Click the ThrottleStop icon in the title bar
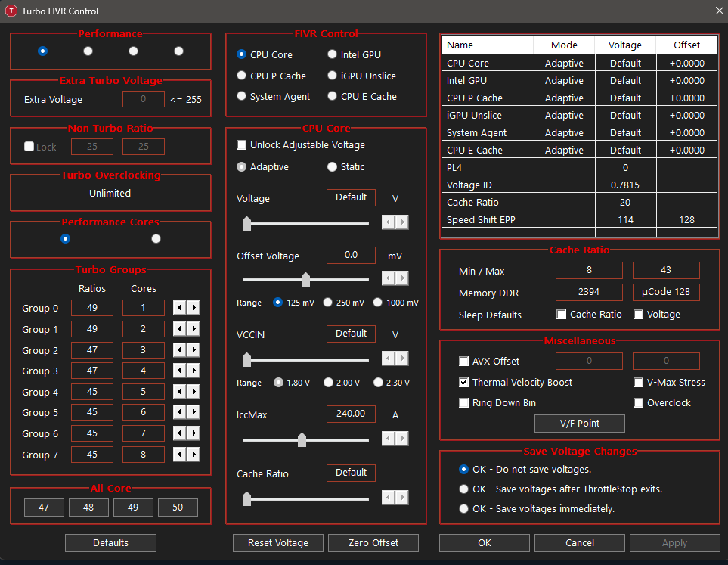This screenshot has width=728, height=565. coord(11,11)
